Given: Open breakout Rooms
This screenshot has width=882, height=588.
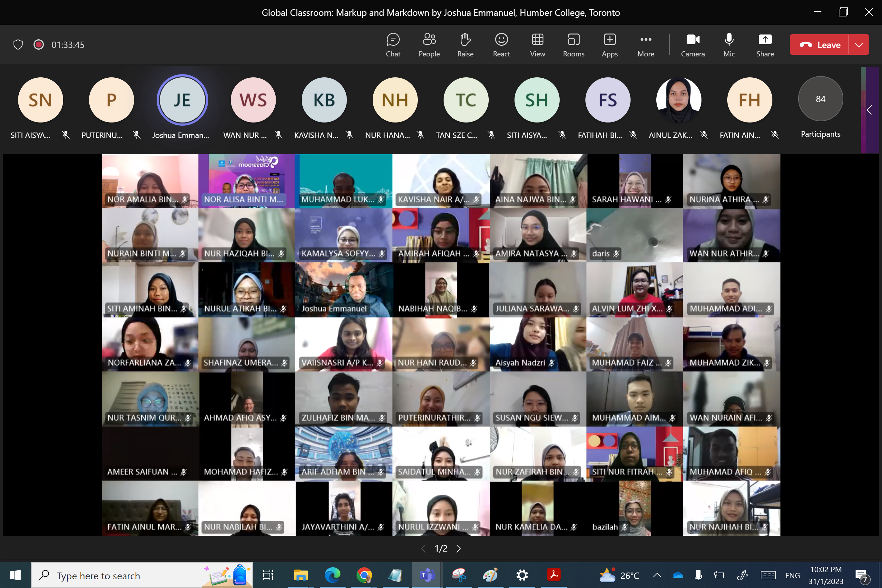Looking at the screenshot, I should [573, 45].
